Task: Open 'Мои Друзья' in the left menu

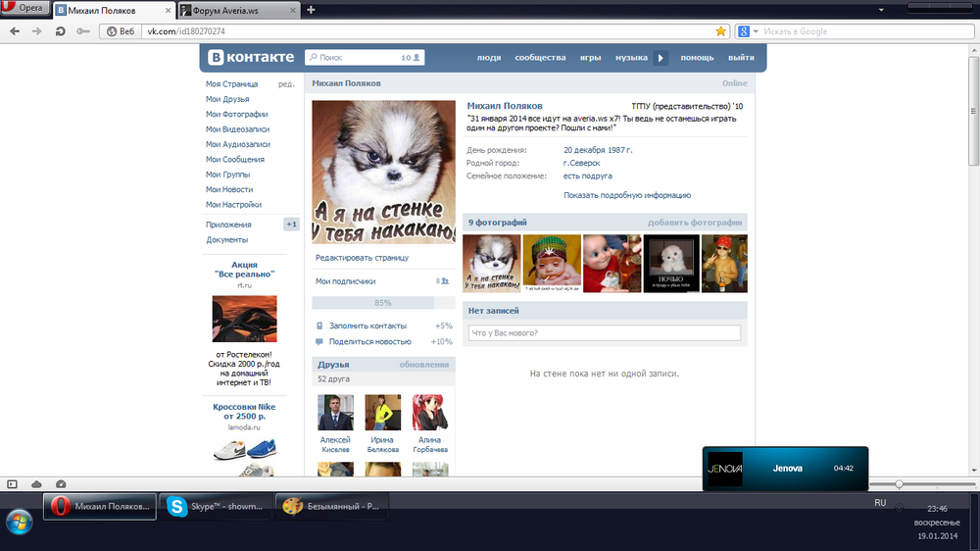Action: 227,99
